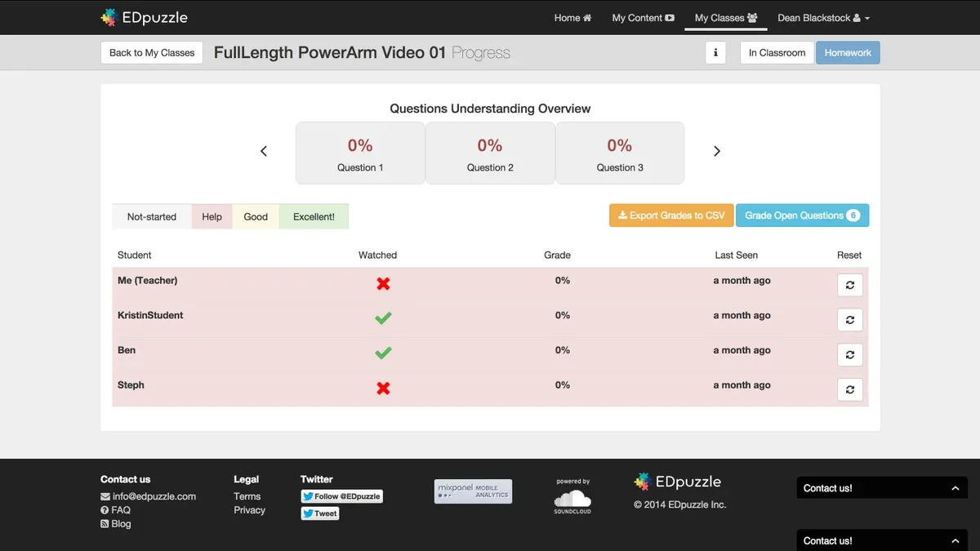Click the SoundCloud powered-by logo
The width and height of the screenshot is (980, 551).
tap(573, 496)
